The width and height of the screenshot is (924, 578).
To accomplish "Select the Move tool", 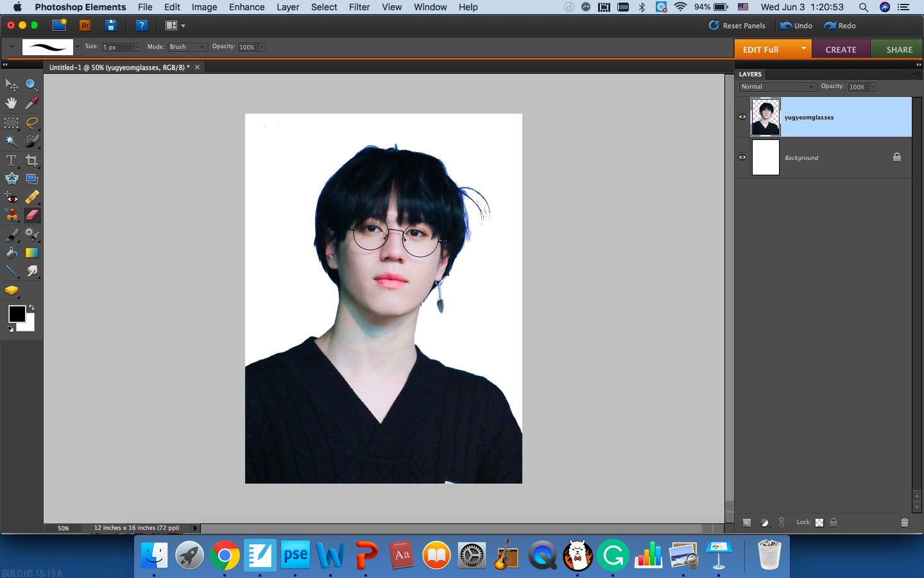I will (12, 85).
